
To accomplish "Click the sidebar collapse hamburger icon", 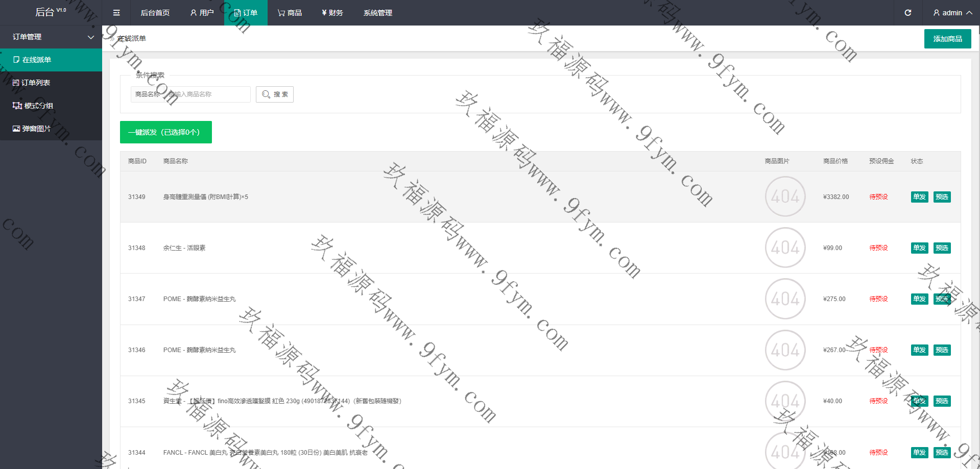I will [x=116, y=13].
